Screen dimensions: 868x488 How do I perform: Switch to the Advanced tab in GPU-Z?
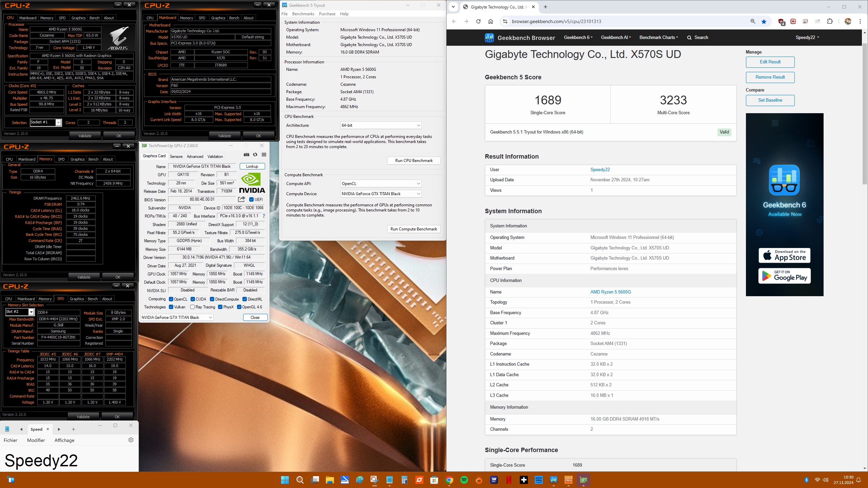(195, 157)
